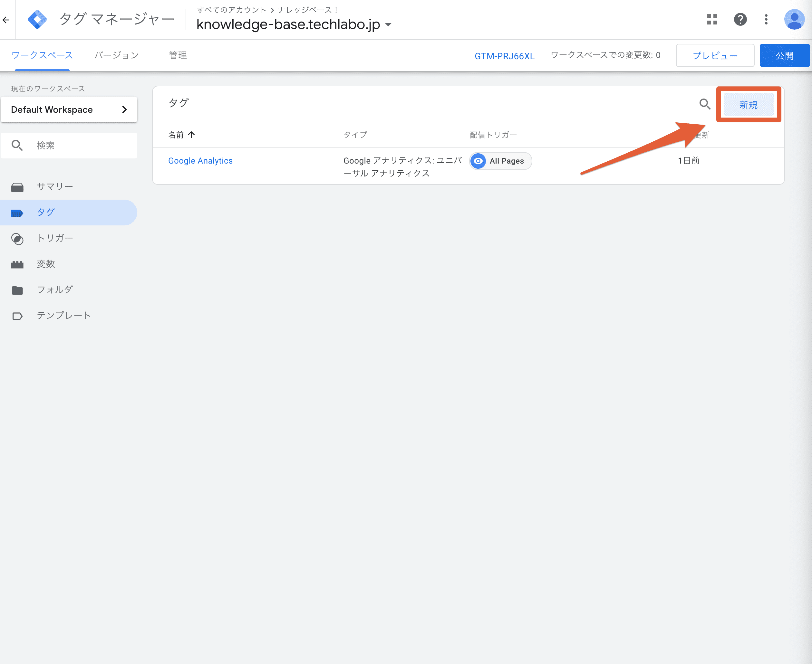This screenshot has width=812, height=664.
Task: Click the back arrow icon
Action: [x=6, y=20]
